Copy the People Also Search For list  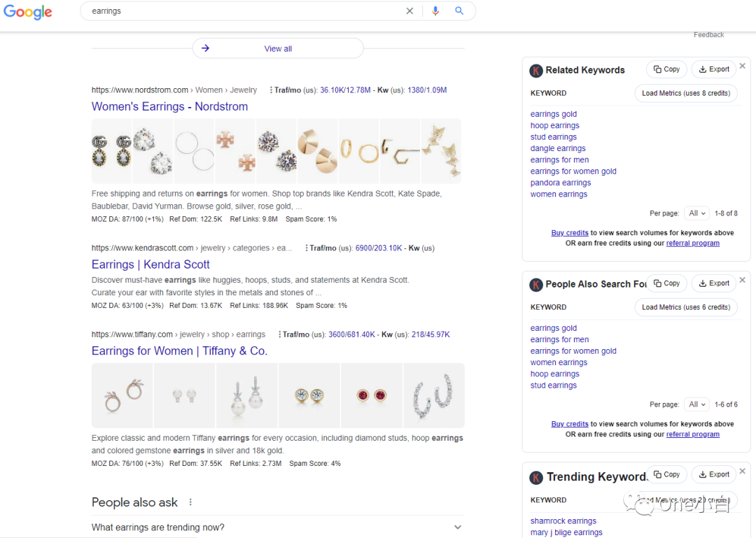(666, 283)
